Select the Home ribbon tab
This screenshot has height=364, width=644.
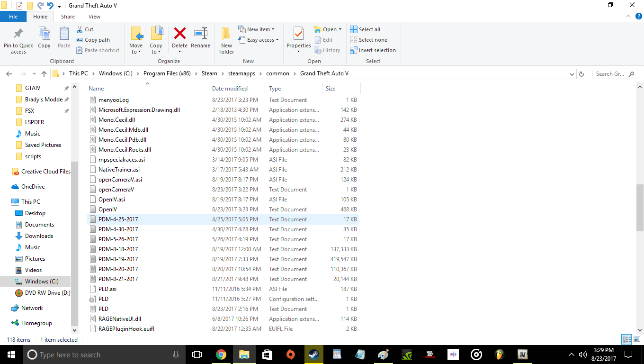coord(40,17)
